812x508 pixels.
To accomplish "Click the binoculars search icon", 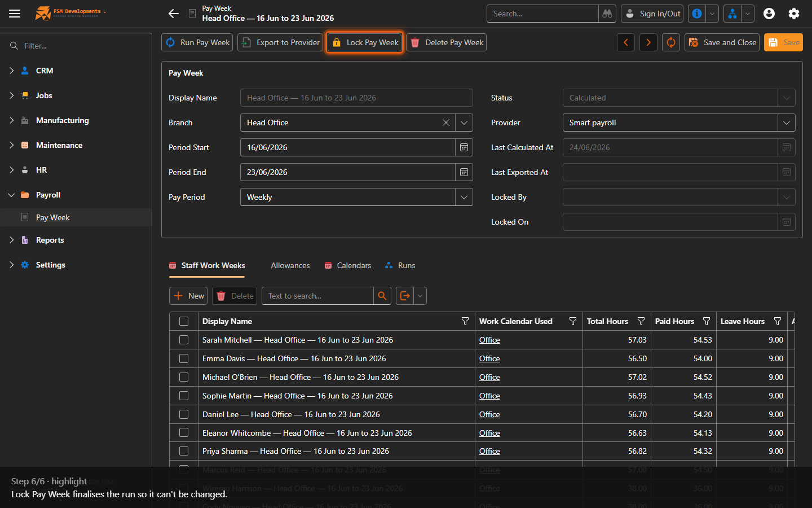I will pyautogui.click(x=607, y=14).
